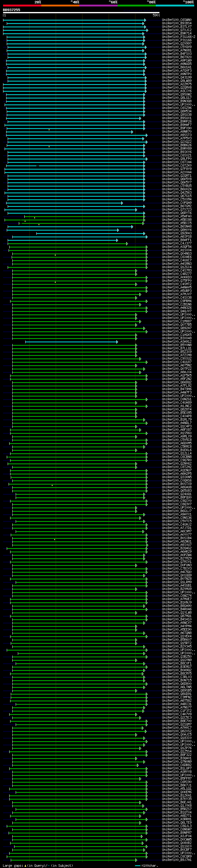
Task: Click the UniRef100_Q1Z5S4 label
Action: [177, 751]
